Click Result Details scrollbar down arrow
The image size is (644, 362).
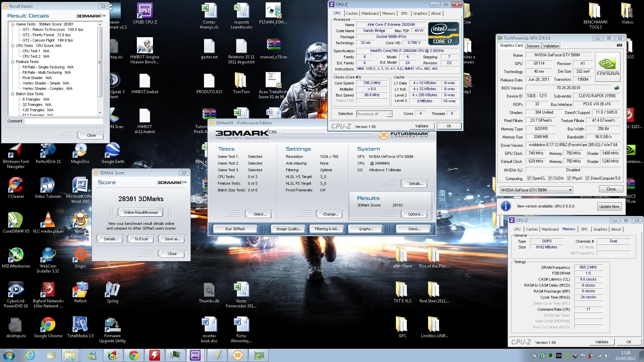click(100, 113)
